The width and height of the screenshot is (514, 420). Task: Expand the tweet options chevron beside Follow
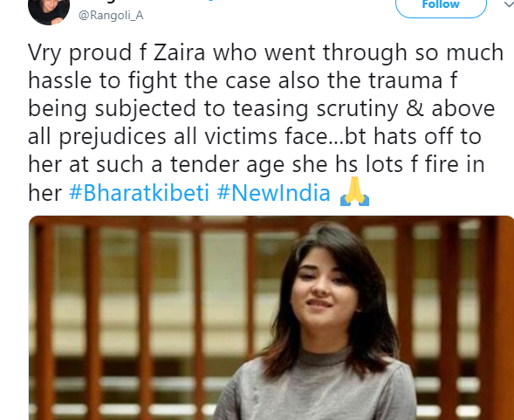click(509, 4)
